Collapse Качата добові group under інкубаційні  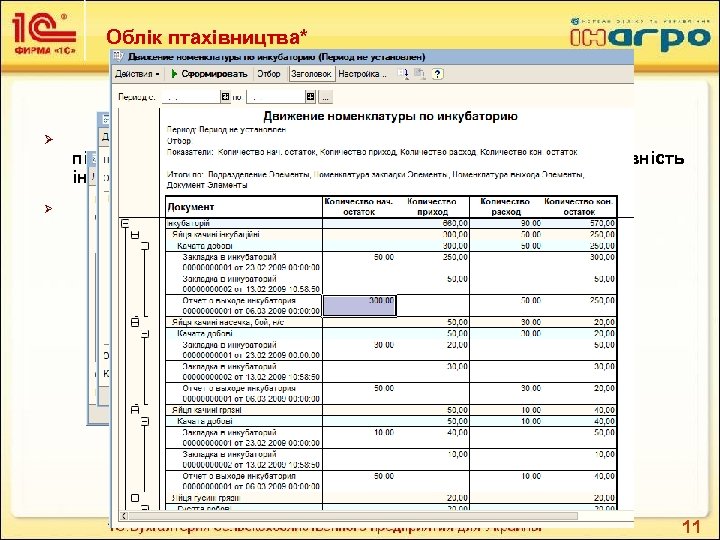pos(145,246)
